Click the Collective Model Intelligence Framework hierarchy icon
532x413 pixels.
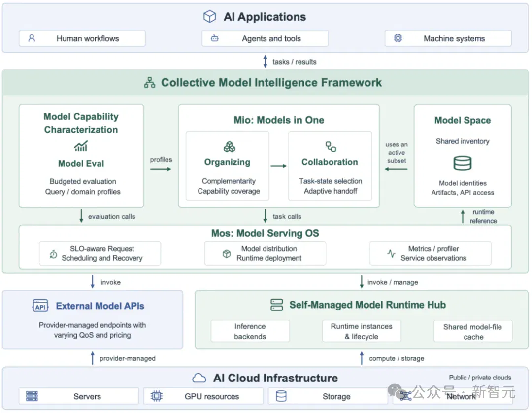coord(150,82)
